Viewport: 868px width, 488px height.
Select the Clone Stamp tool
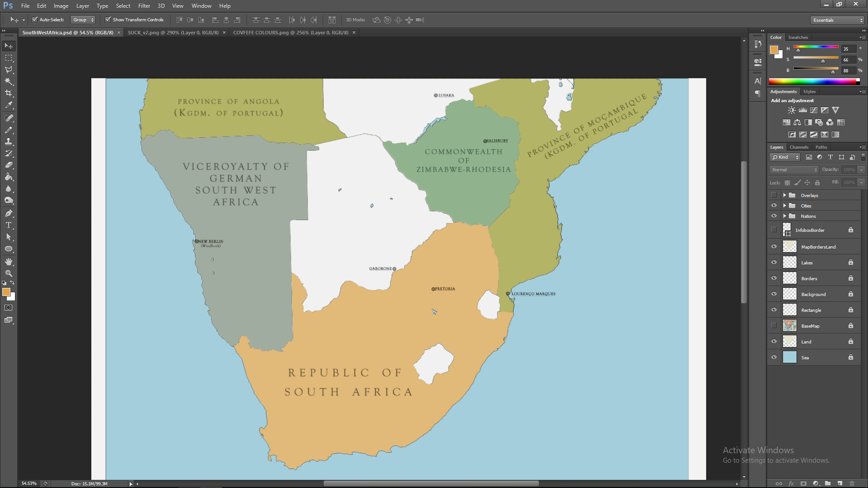tap(9, 142)
